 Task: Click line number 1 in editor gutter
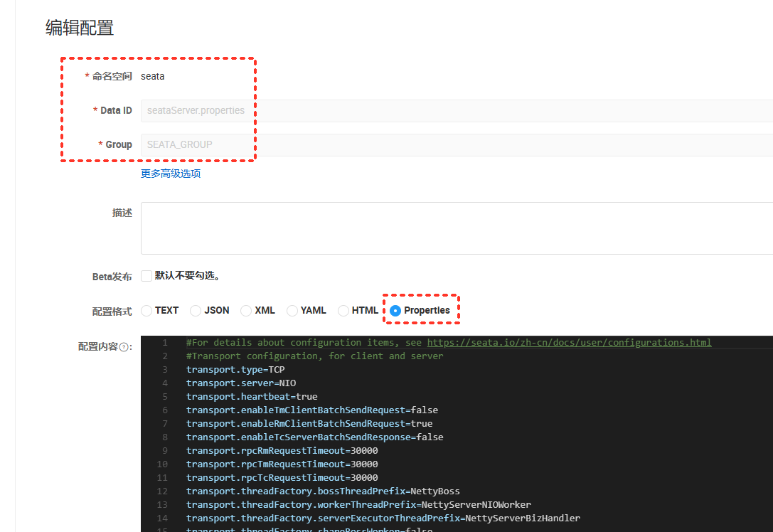pos(164,343)
